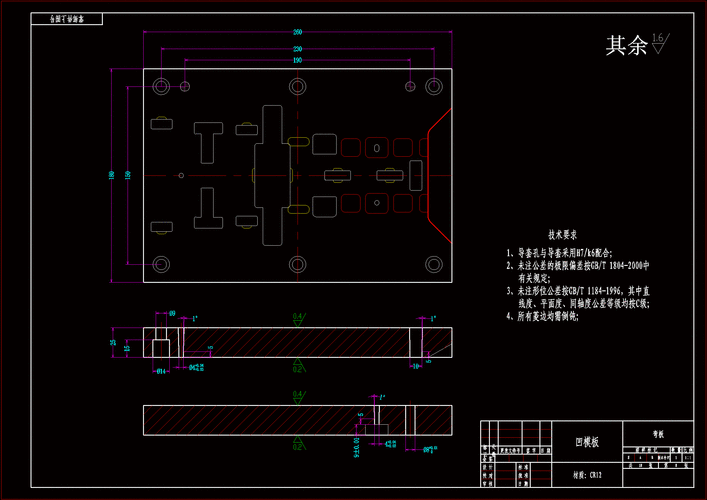This screenshot has height=500, width=707.
Task: Click the upper-left T-shaped cavity in the plate
Action: (x=208, y=140)
